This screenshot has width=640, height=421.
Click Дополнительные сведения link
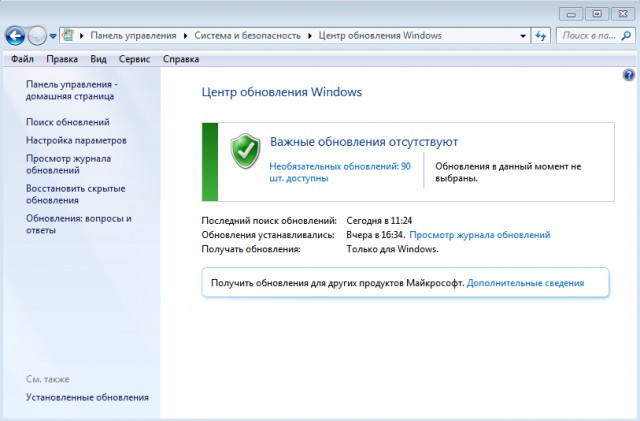[525, 283]
